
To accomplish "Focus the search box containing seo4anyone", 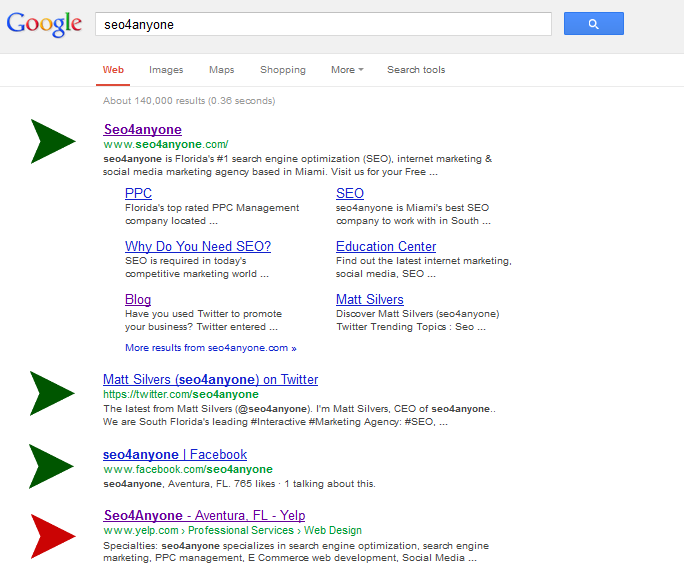I will tap(323, 24).
